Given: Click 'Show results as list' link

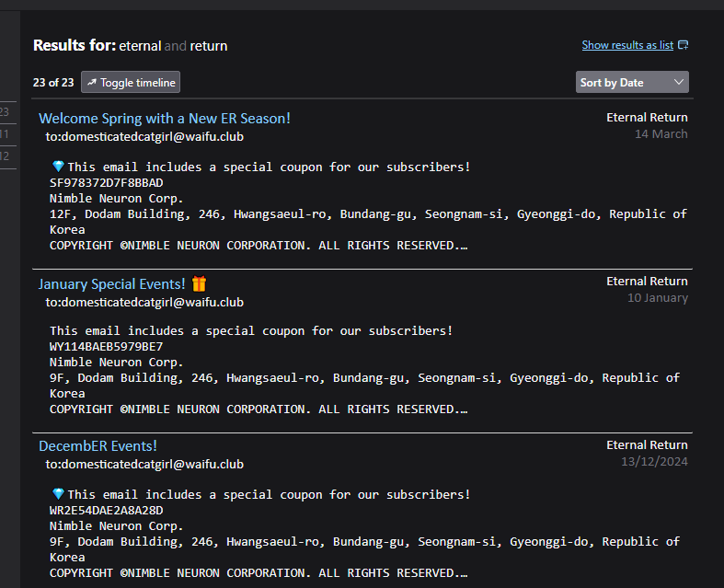Looking at the screenshot, I should (627, 45).
